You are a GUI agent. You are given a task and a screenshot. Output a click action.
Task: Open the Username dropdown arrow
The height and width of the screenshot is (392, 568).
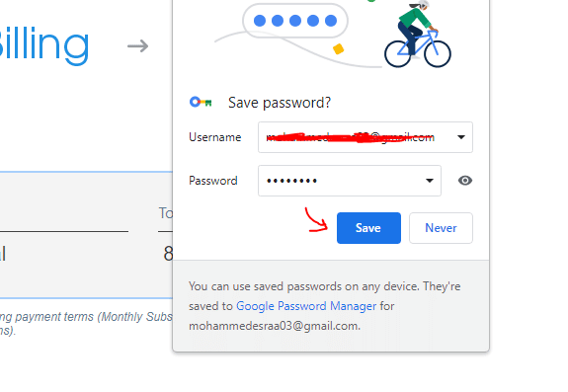[x=460, y=137]
